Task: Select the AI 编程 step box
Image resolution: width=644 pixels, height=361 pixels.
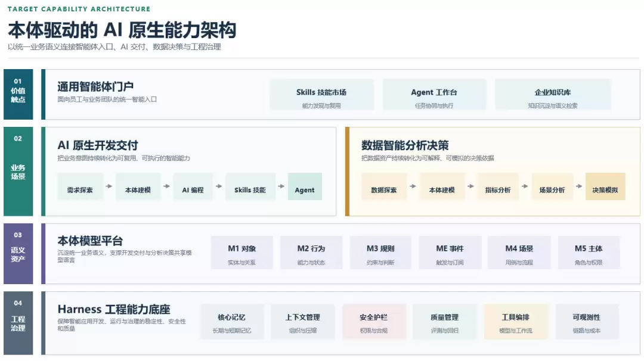Action: pos(193,186)
